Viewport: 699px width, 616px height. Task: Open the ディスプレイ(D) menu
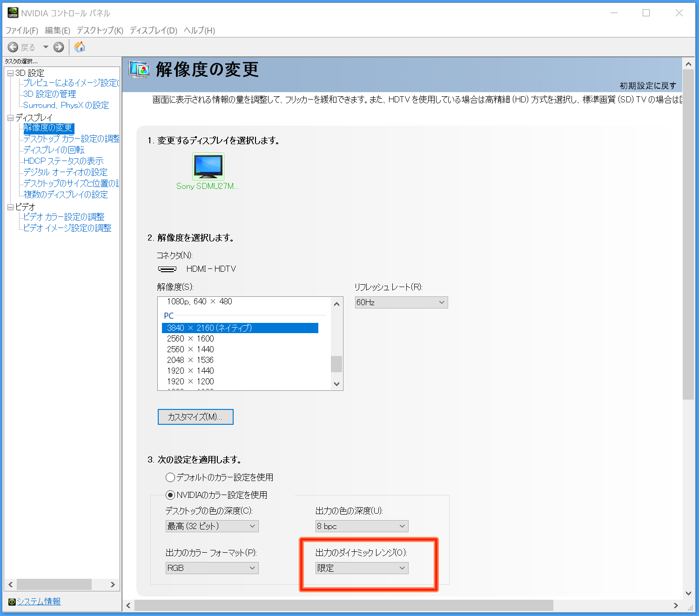154,31
